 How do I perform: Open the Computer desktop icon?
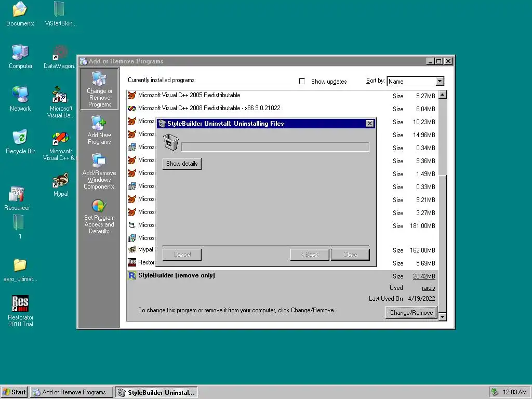coord(20,52)
